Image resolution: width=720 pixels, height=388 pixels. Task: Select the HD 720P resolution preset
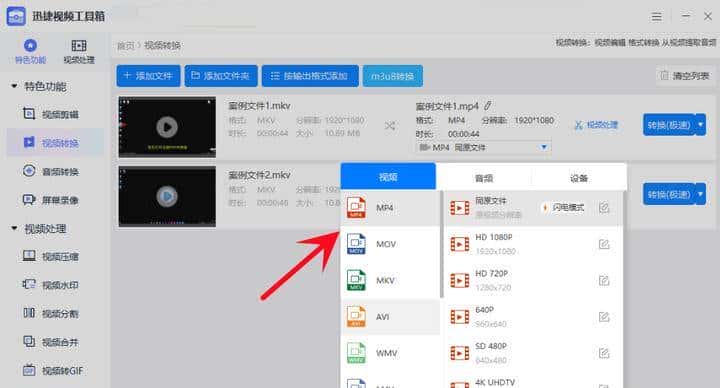click(x=534, y=280)
